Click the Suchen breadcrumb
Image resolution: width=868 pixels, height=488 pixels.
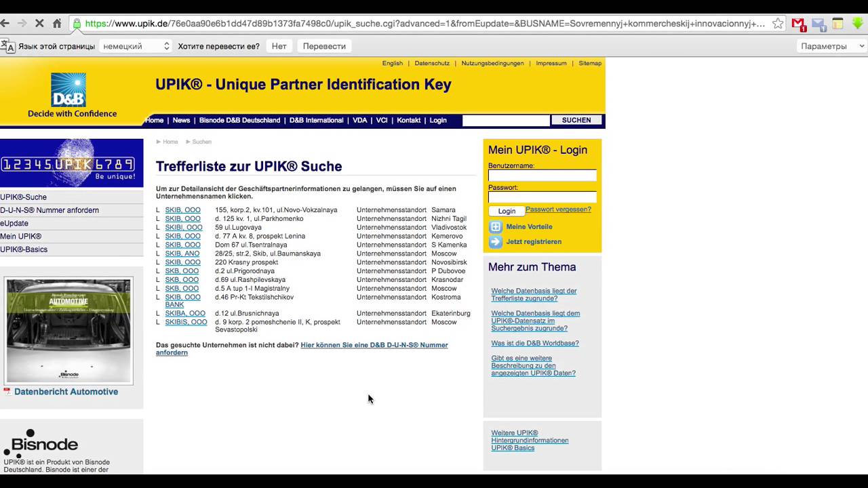pos(202,142)
